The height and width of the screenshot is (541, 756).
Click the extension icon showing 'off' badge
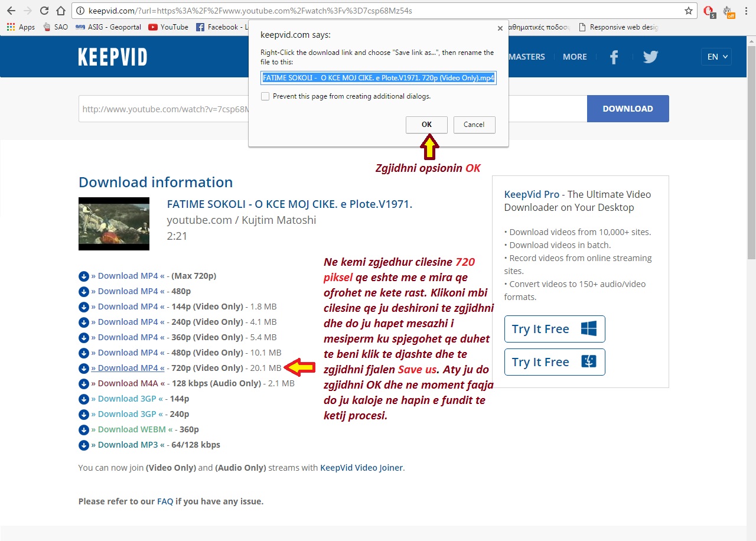729,12
